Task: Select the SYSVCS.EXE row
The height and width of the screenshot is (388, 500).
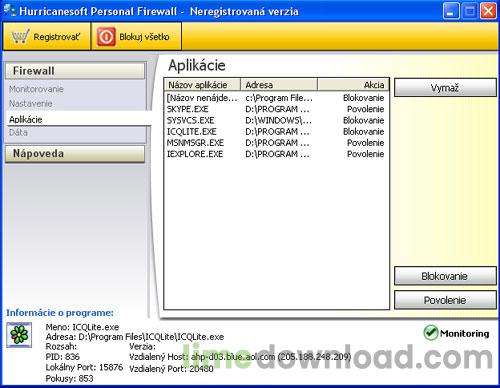Action: point(276,120)
